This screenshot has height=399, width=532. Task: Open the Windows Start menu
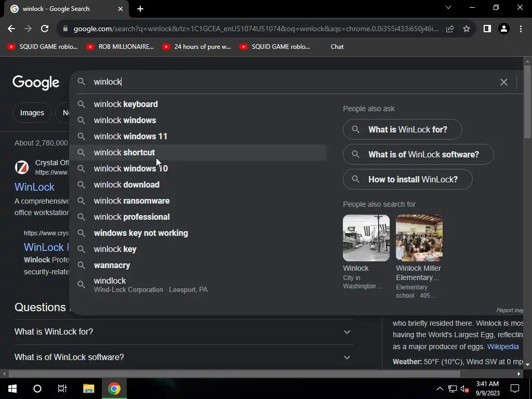click(12, 389)
